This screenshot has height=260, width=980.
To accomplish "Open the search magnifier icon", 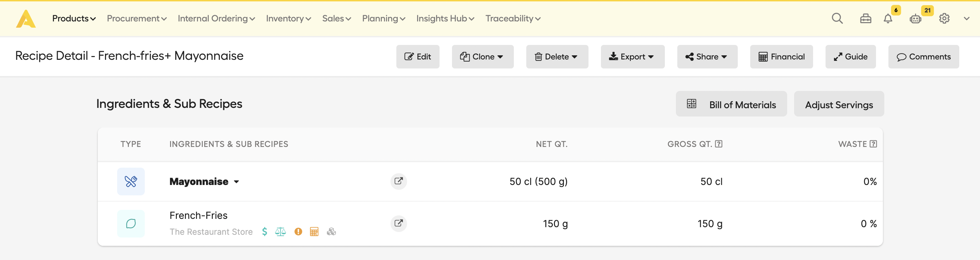I will tap(837, 18).
